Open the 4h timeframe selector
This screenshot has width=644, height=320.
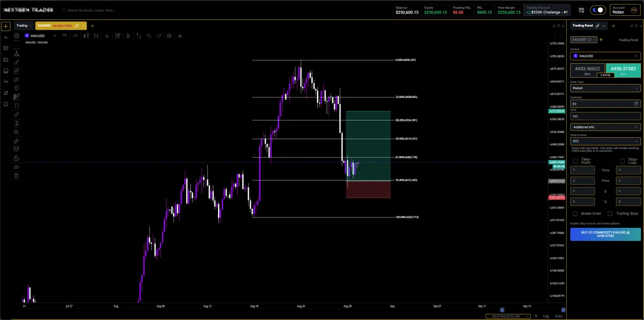point(64,36)
